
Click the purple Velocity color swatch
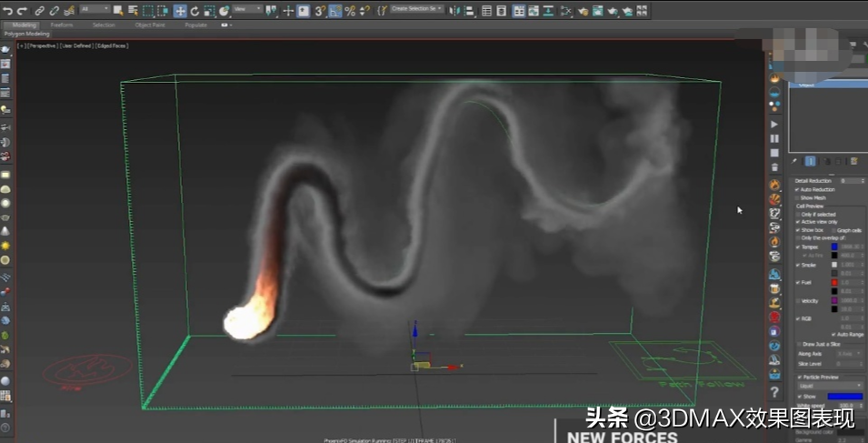[x=834, y=301]
